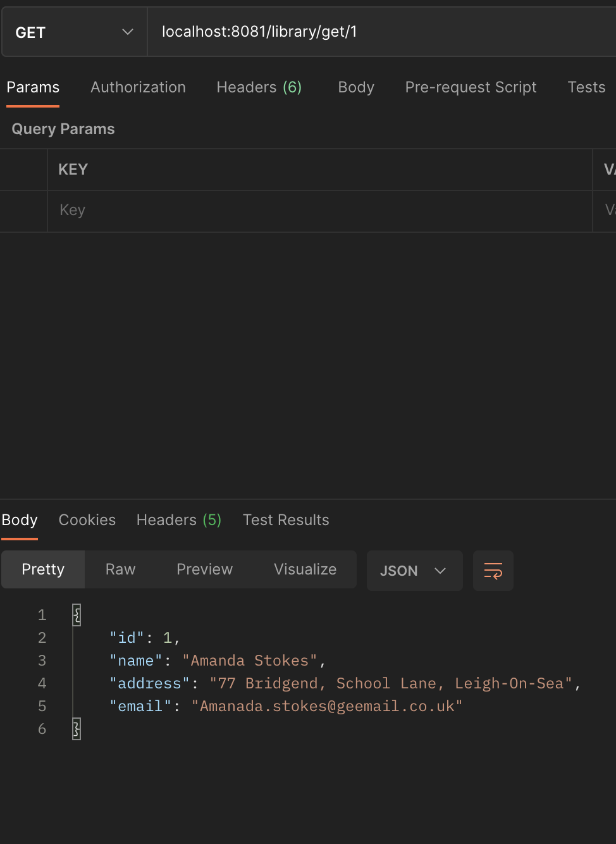Click the "name" key in response
The height and width of the screenshot is (844, 616).
click(x=136, y=661)
